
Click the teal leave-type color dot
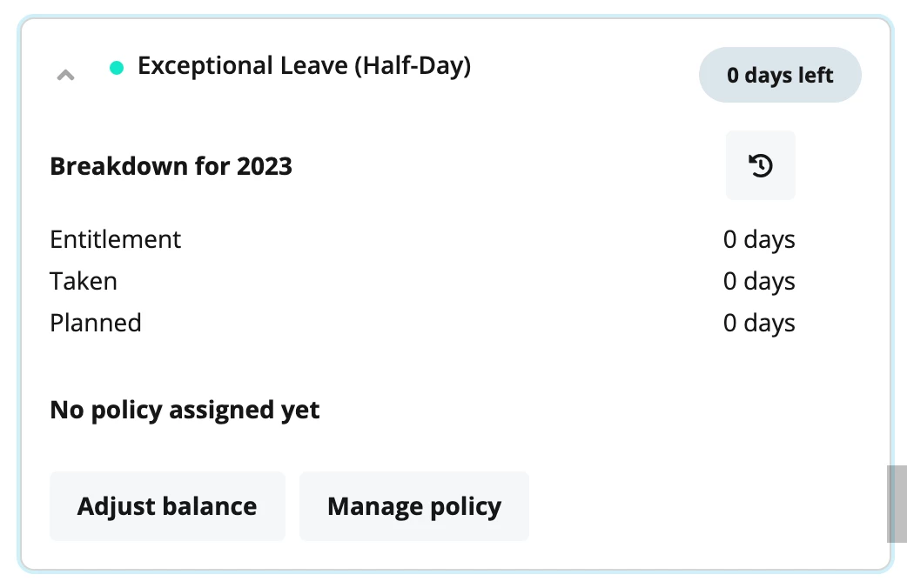[117, 68]
